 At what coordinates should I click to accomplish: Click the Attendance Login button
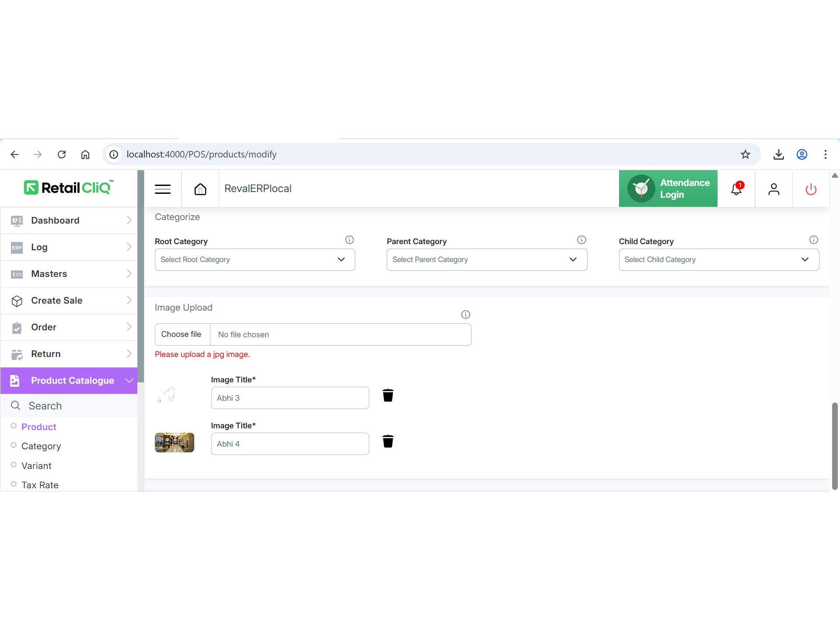coord(668,189)
